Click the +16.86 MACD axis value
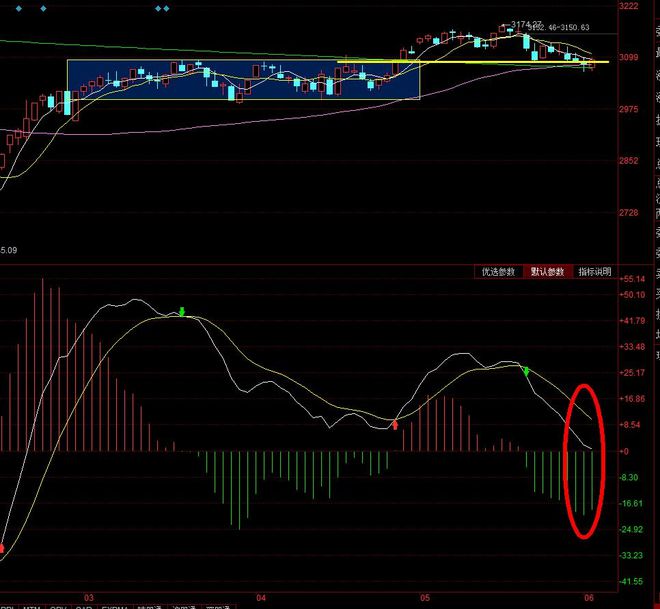The image size is (660, 609). tap(632, 399)
